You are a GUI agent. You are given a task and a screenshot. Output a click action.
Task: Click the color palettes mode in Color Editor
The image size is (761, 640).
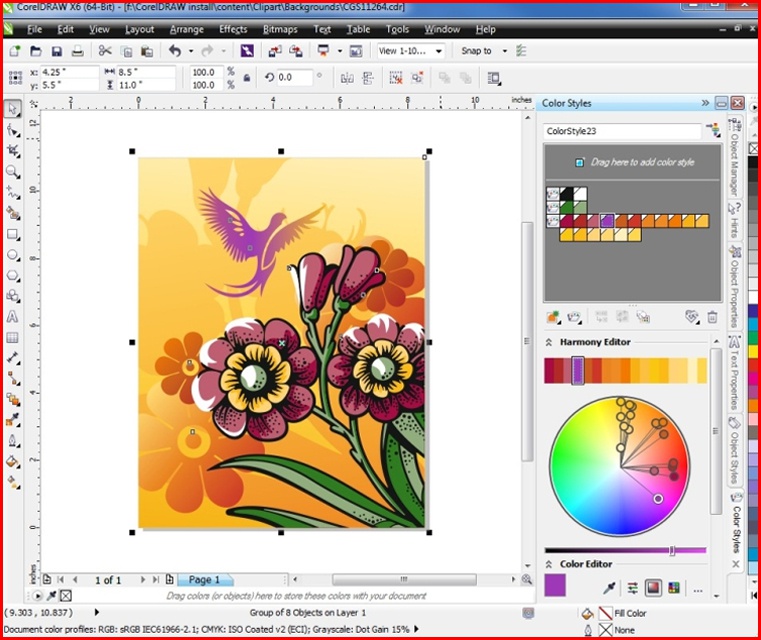(674, 588)
